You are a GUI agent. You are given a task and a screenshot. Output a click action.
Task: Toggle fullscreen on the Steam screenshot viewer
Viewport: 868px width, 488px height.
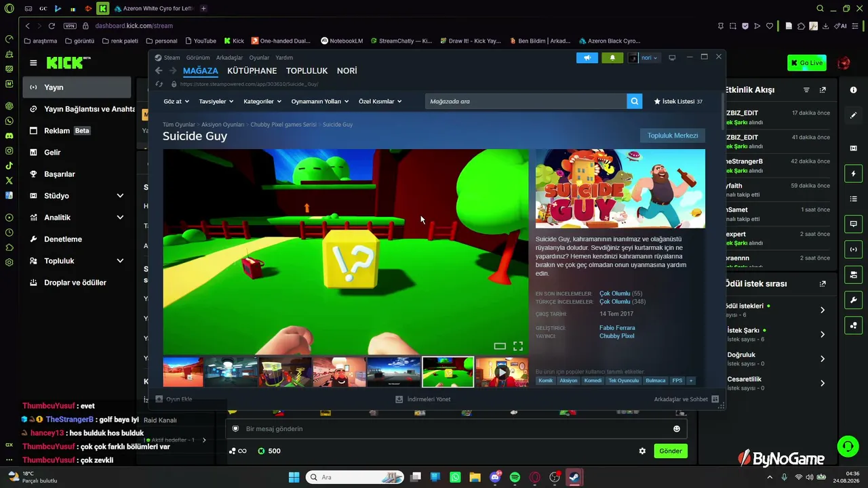pyautogui.click(x=518, y=346)
